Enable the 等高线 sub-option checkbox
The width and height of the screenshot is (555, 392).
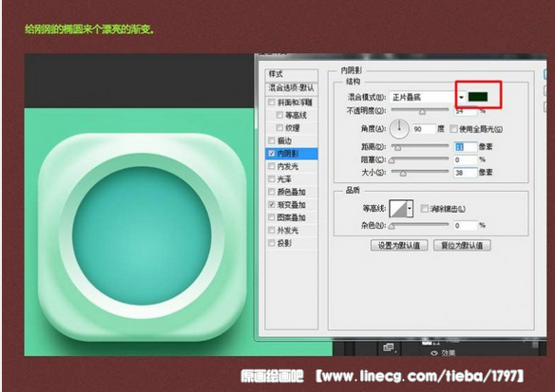(x=279, y=115)
